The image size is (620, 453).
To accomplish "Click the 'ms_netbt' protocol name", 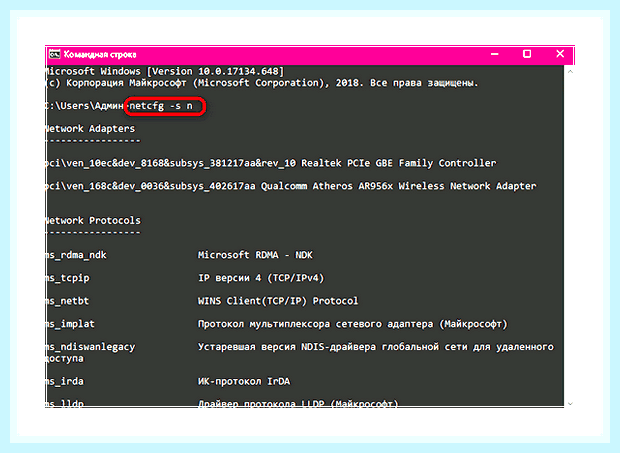I will pyautogui.click(x=67, y=301).
